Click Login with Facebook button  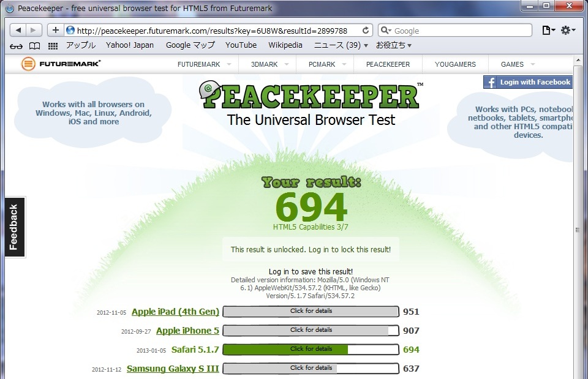click(528, 82)
